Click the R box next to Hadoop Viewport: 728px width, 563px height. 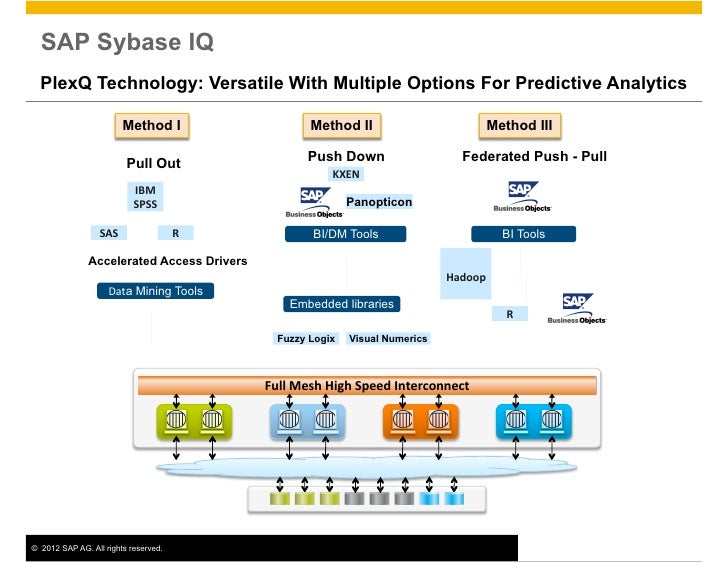pyautogui.click(x=510, y=314)
